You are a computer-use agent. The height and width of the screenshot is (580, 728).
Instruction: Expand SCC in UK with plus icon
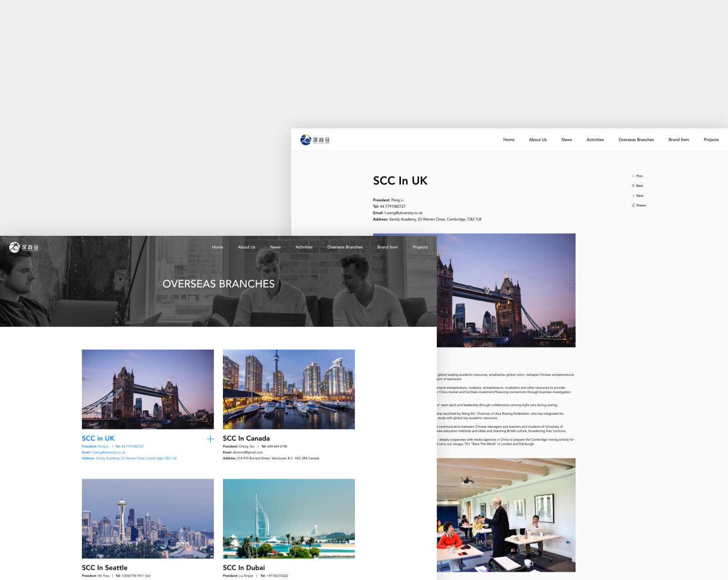[x=210, y=439]
